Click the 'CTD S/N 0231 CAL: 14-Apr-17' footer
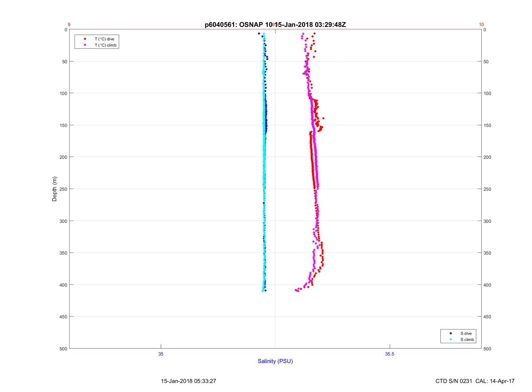This screenshot has width=532, height=392. [475, 381]
